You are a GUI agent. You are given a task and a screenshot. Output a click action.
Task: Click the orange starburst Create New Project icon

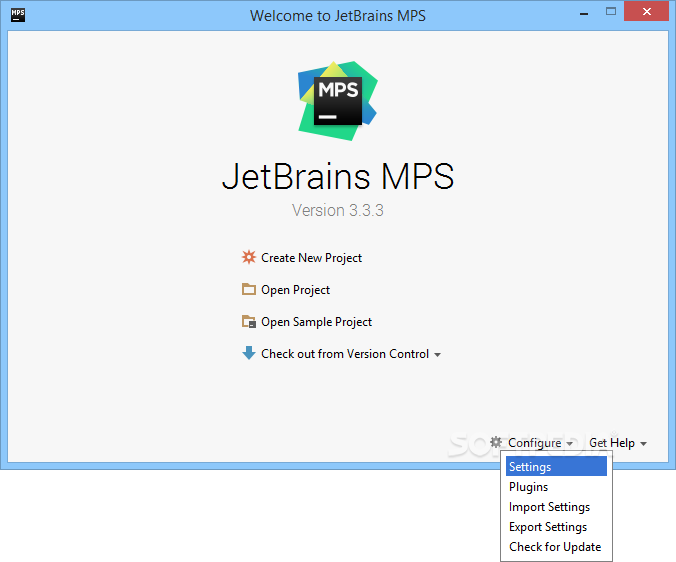point(249,257)
